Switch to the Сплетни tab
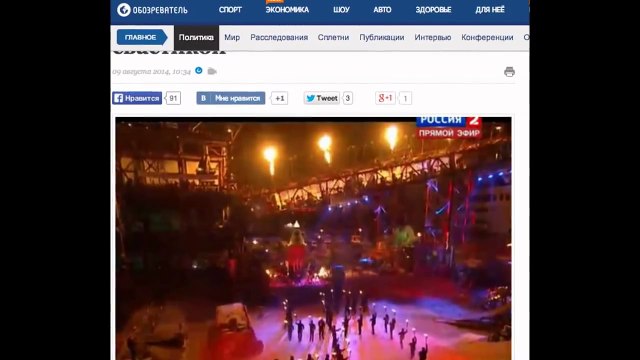 [333, 37]
